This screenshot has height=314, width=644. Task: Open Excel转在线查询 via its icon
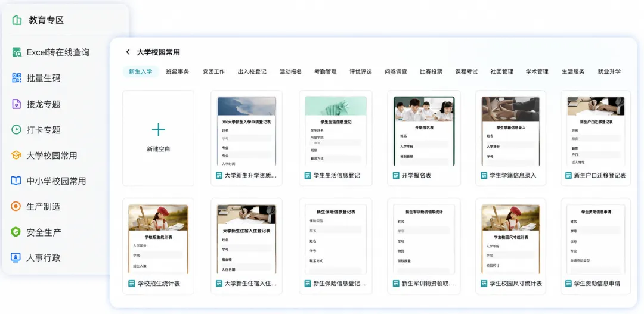click(17, 52)
